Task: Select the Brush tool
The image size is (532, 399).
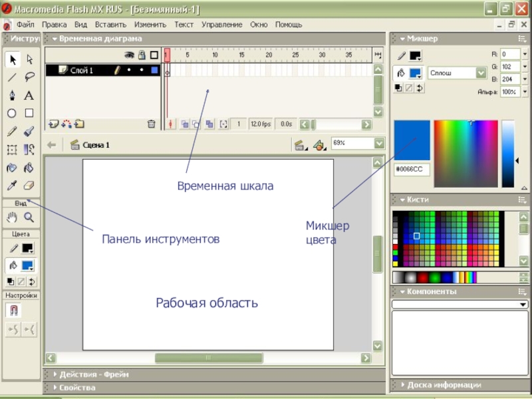Action: pos(29,131)
